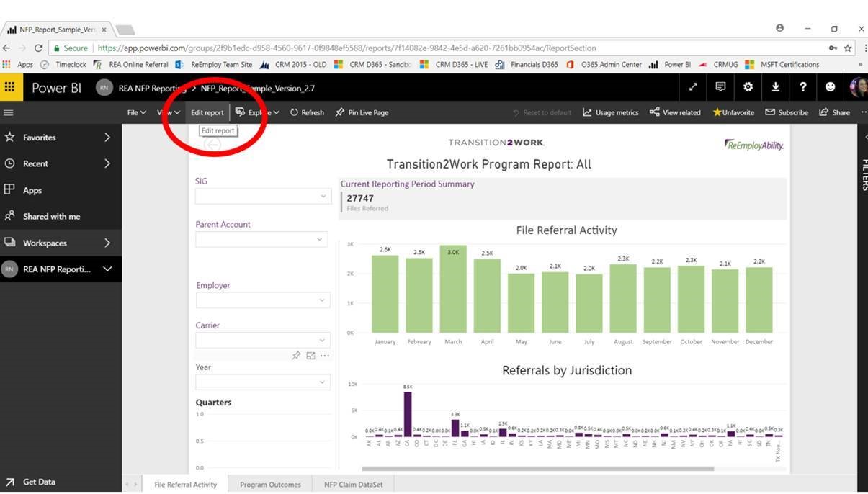The width and height of the screenshot is (868, 494).
Task: Open the help question mark icon
Action: [802, 87]
